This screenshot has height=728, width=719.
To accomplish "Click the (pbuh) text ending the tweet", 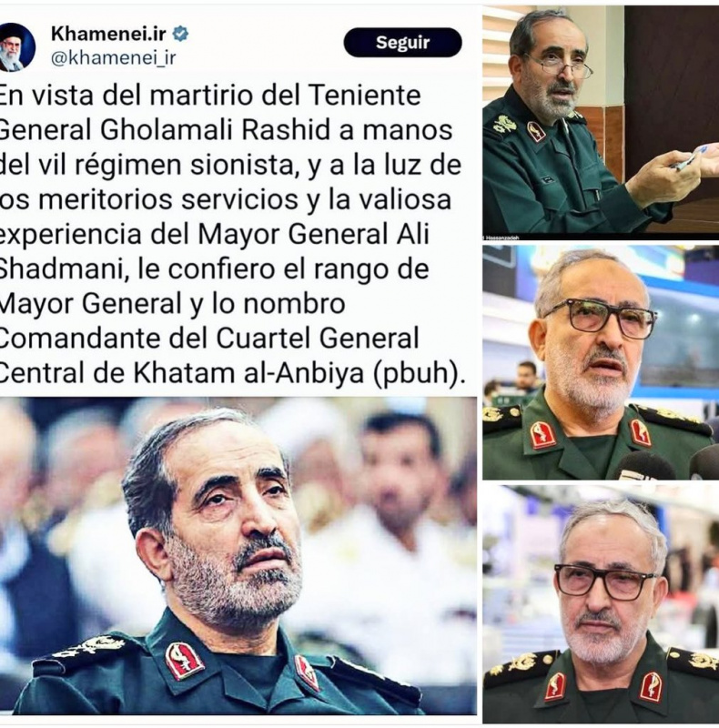I will click(x=418, y=374).
